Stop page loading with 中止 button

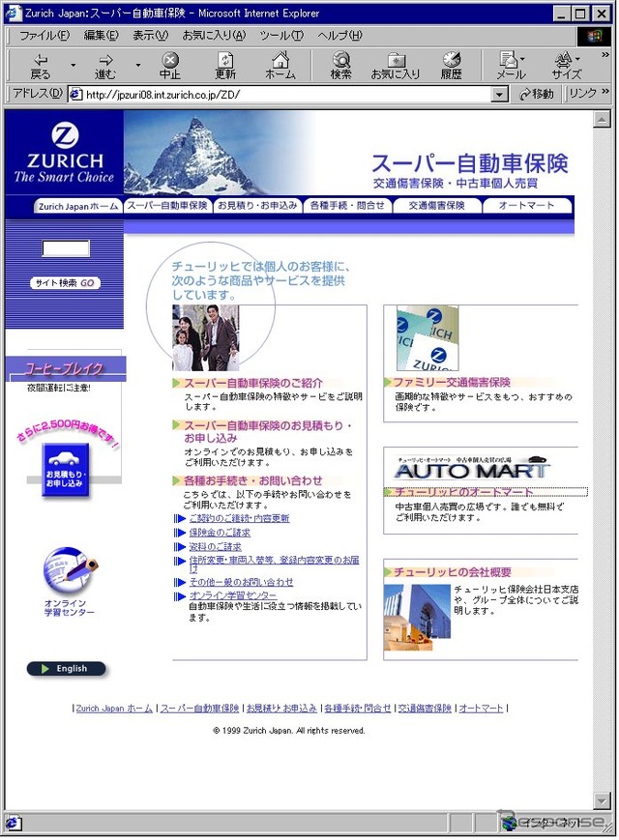coord(170,66)
